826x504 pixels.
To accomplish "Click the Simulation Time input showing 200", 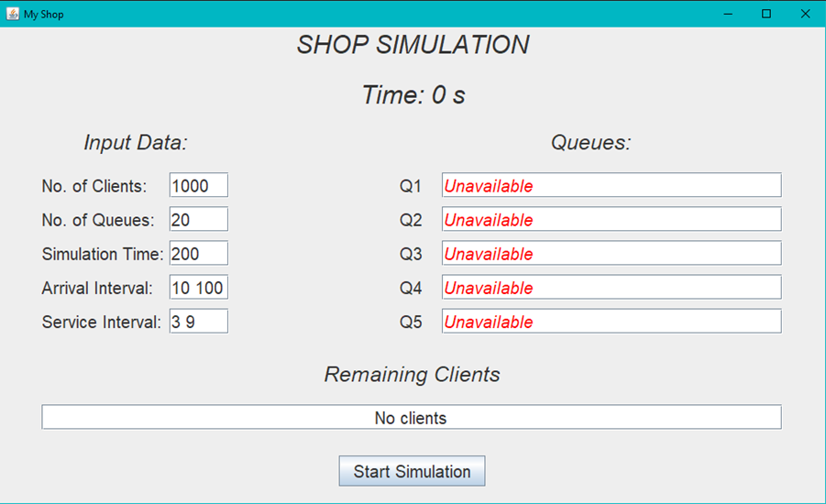I will 199,253.
